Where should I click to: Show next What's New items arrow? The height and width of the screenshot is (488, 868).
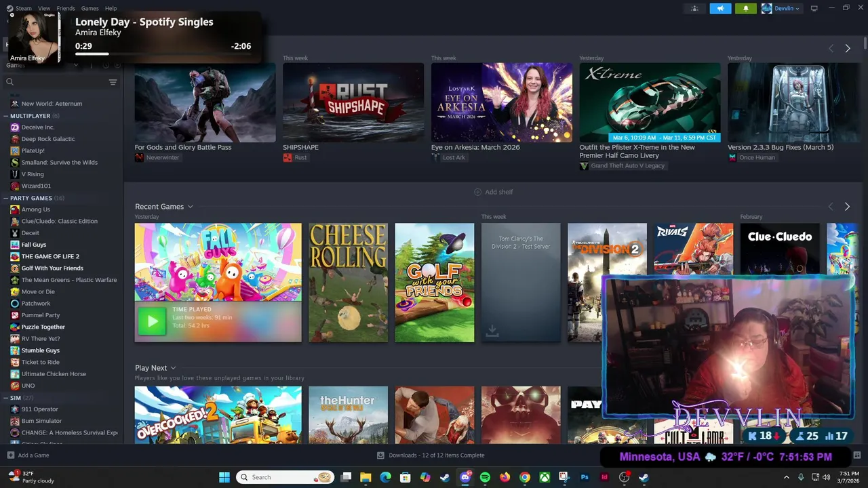coord(848,48)
